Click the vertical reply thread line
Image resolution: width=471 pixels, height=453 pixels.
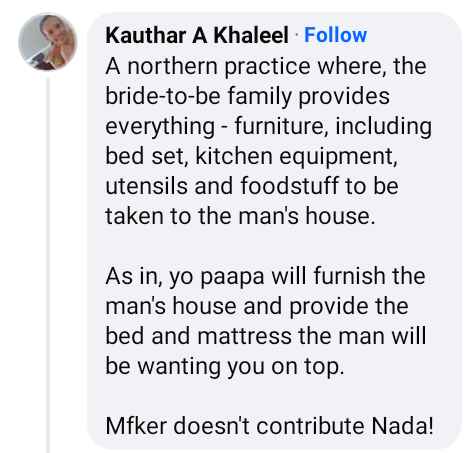tap(48, 265)
